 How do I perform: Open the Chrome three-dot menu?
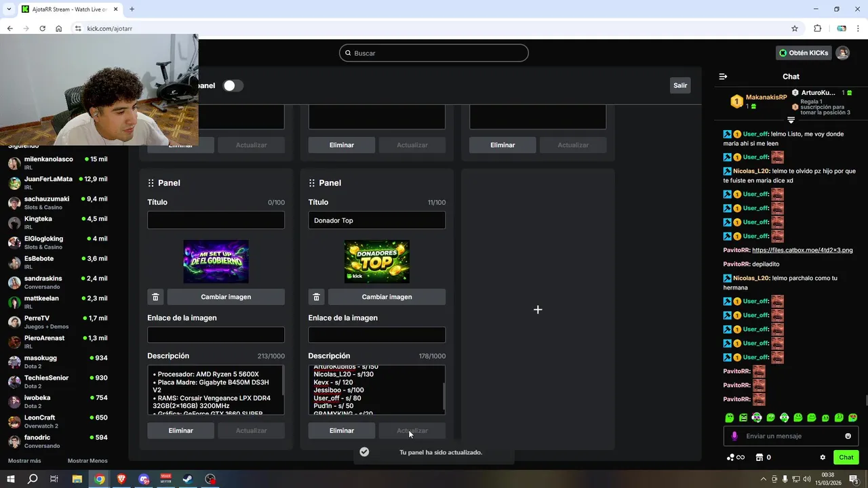pyautogui.click(x=859, y=28)
